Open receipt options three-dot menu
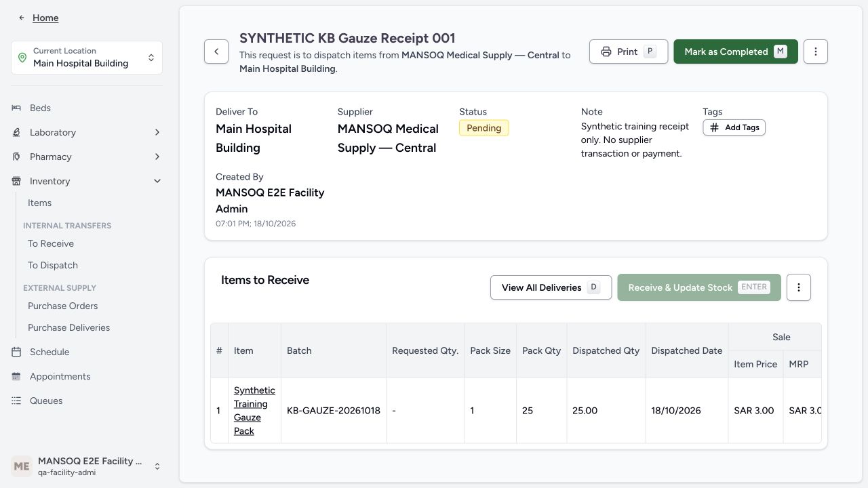This screenshot has height=488, width=868. click(816, 52)
